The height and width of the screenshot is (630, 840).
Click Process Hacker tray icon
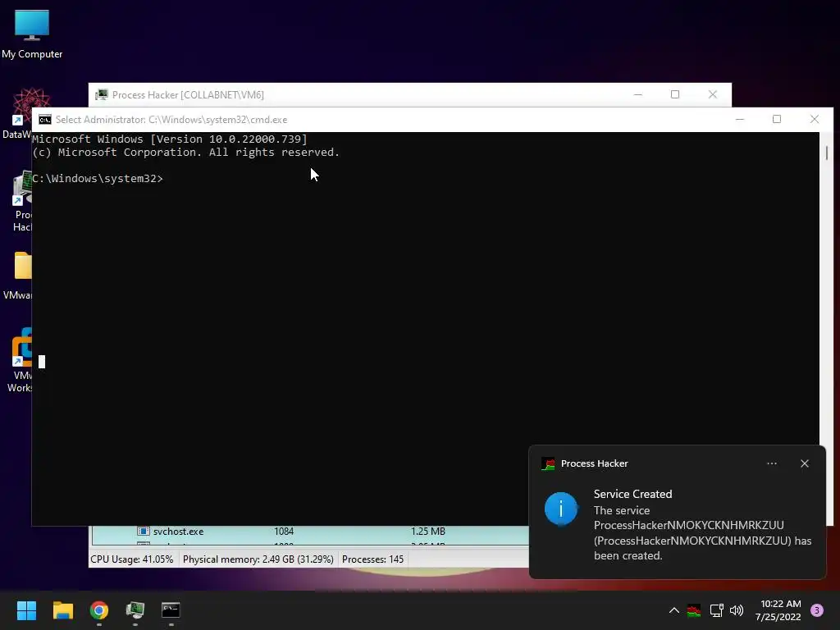point(694,610)
